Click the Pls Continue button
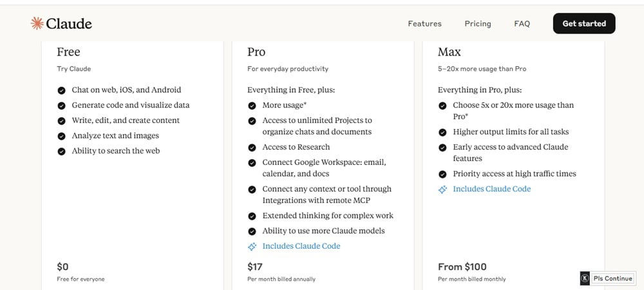Image resolution: width=644 pixels, height=290 pixels. pos(612,278)
